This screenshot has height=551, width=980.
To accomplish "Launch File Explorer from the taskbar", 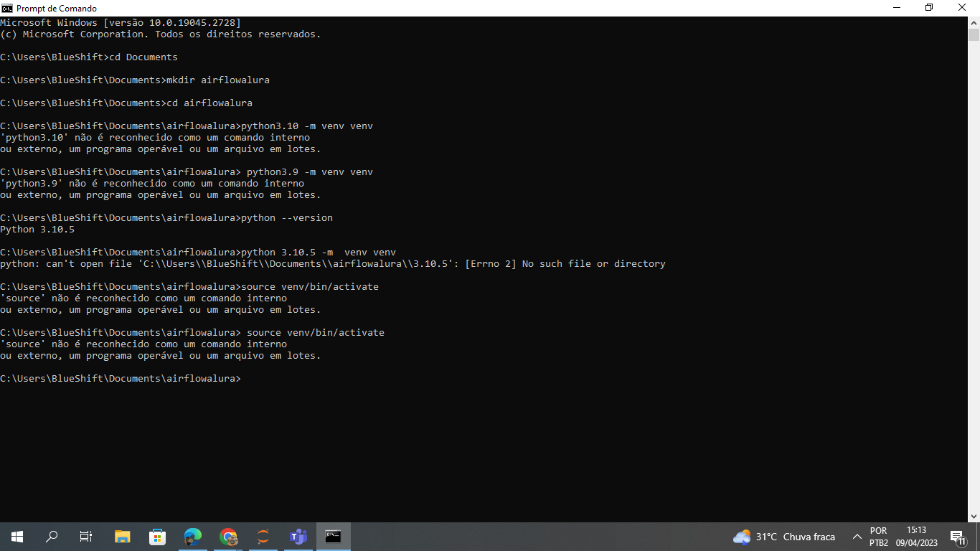I will click(123, 537).
